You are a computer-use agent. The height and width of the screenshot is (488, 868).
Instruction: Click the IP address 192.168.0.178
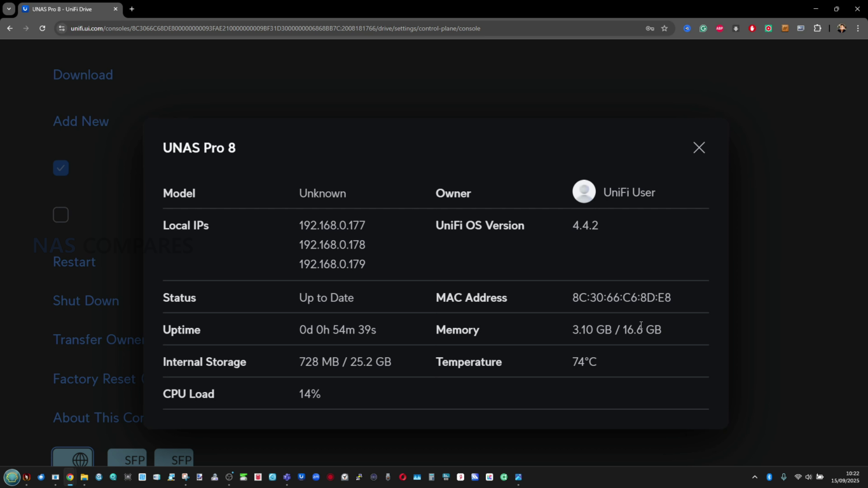[x=332, y=245]
